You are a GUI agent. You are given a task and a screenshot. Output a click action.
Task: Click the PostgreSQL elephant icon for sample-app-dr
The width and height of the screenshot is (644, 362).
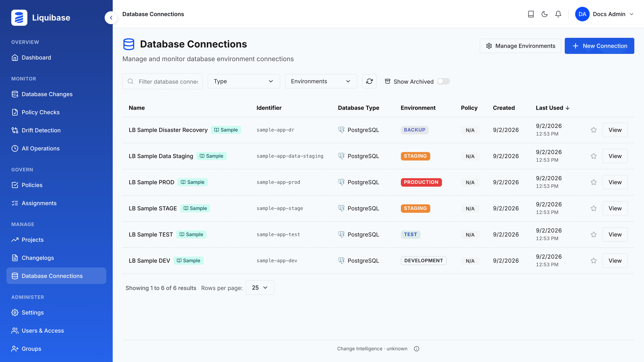[x=341, y=130]
